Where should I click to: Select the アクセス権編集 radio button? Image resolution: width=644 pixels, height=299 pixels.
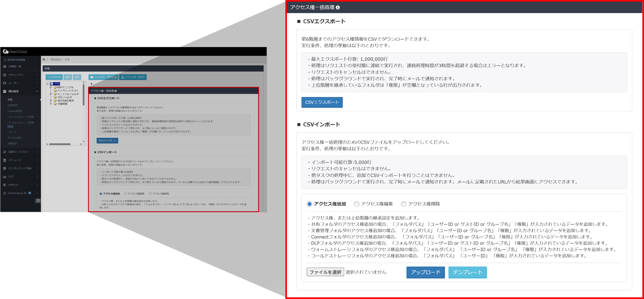pyautogui.click(x=356, y=204)
